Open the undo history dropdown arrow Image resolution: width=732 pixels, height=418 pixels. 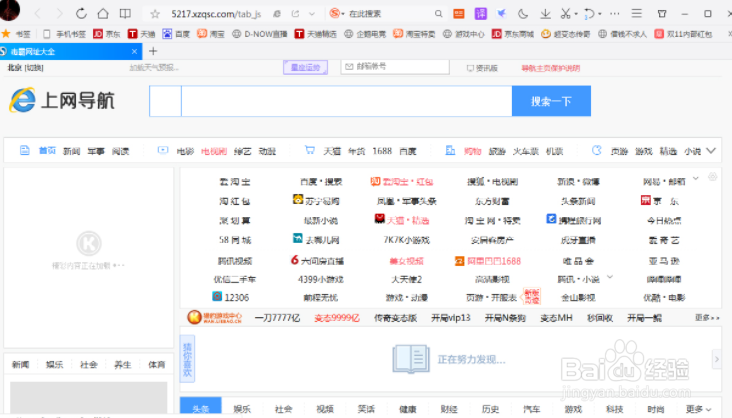pos(599,14)
